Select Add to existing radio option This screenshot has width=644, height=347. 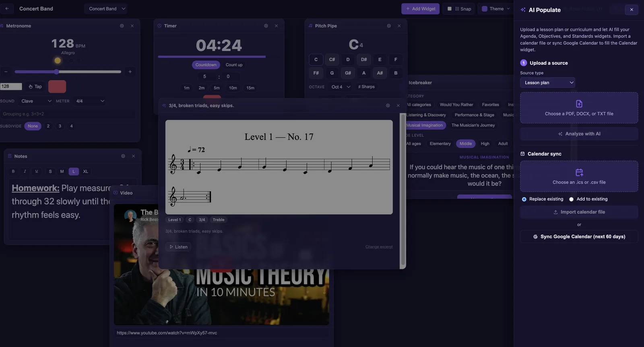(x=571, y=199)
